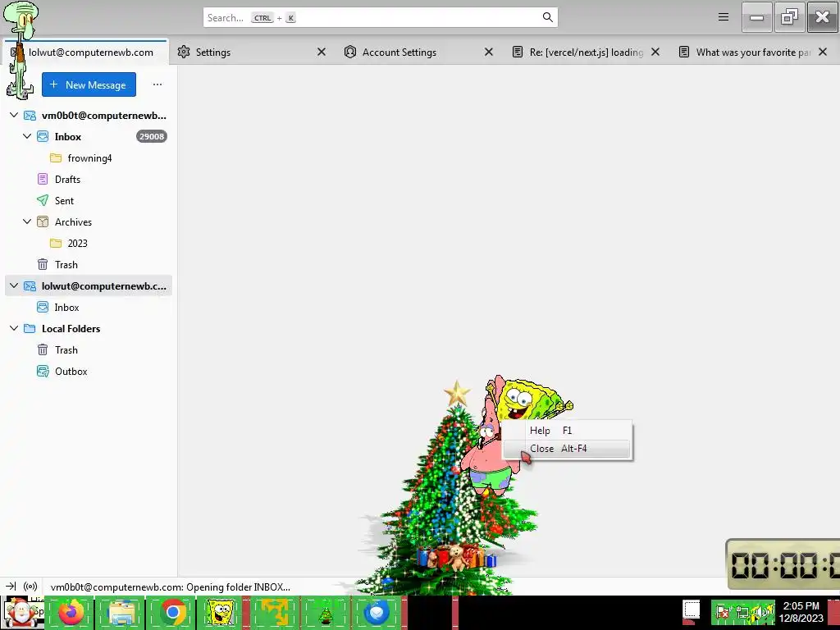The image size is (840, 630).
Task: Click SpongeBob app icon in taskbar
Action: [x=221, y=613]
